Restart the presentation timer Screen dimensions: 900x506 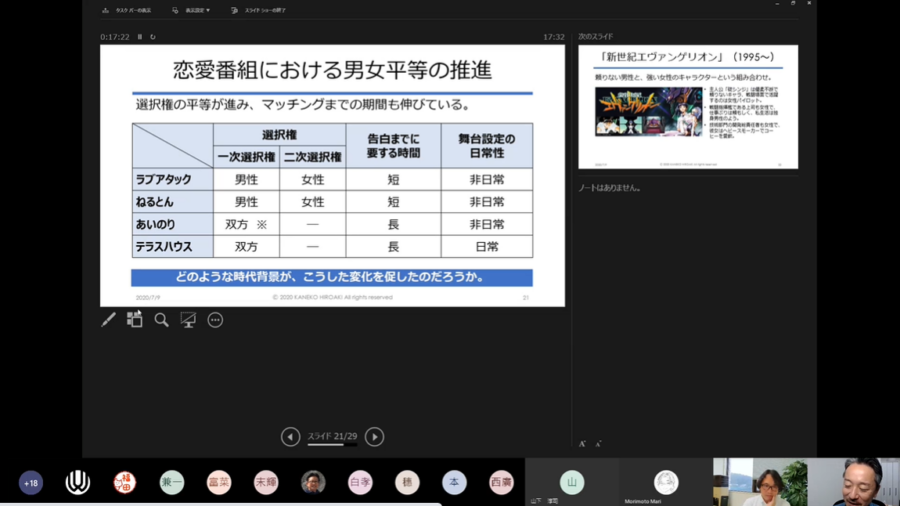[153, 37]
